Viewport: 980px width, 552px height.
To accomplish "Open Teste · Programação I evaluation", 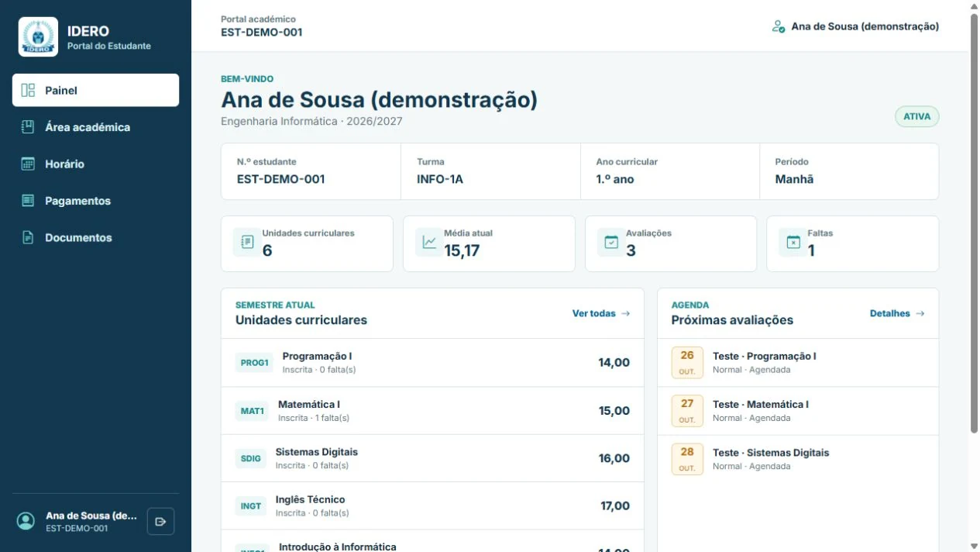I will (x=798, y=362).
